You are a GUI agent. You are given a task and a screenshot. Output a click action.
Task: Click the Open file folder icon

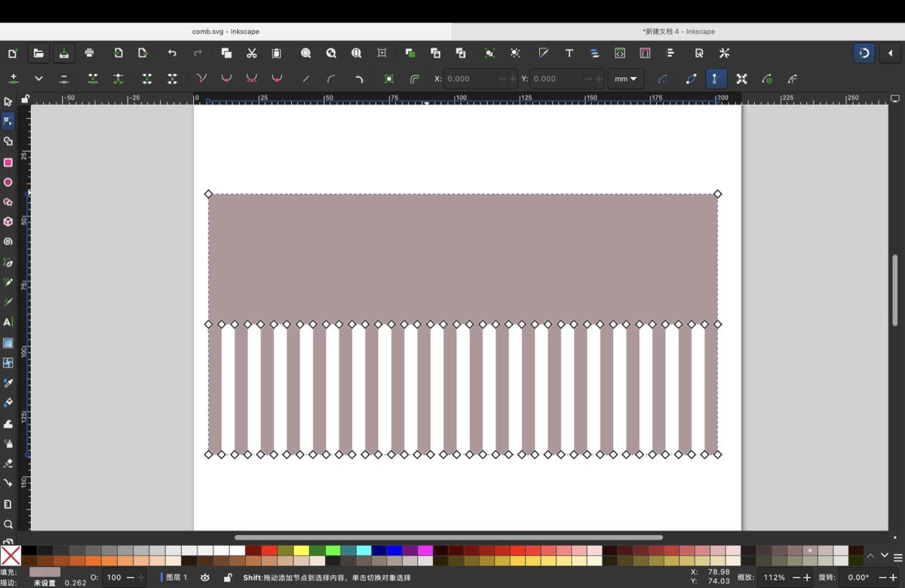click(x=38, y=53)
